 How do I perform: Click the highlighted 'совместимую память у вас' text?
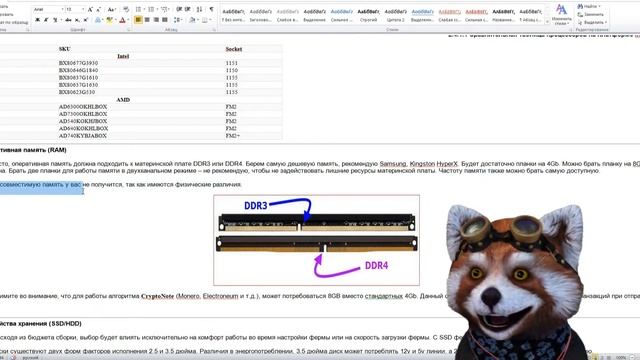click(41, 184)
